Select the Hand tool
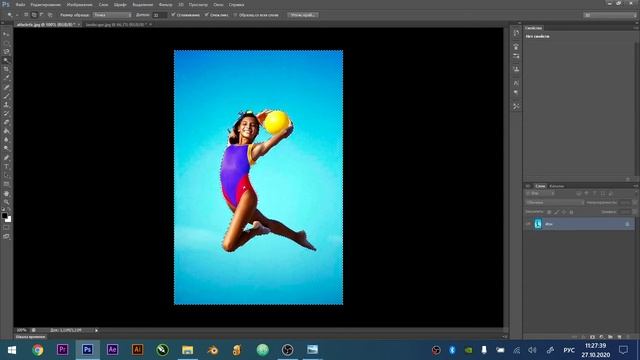Image resolution: width=640 pixels, height=360 pixels. coord(6,193)
